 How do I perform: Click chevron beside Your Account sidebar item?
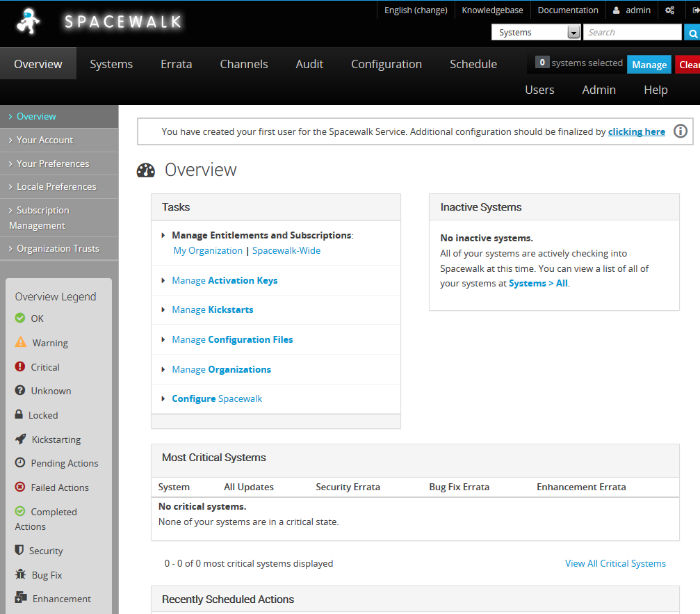[x=10, y=140]
